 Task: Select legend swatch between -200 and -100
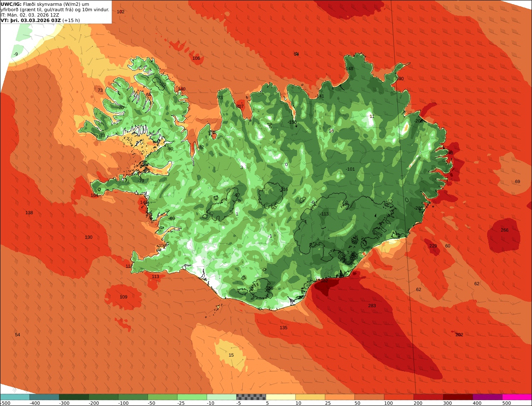pyautogui.click(x=103, y=397)
